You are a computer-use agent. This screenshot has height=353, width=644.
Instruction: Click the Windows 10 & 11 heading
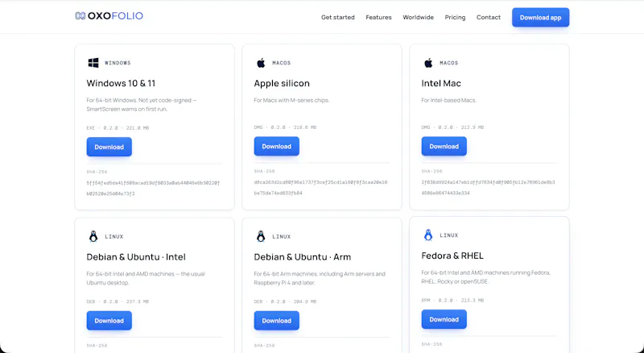click(122, 83)
